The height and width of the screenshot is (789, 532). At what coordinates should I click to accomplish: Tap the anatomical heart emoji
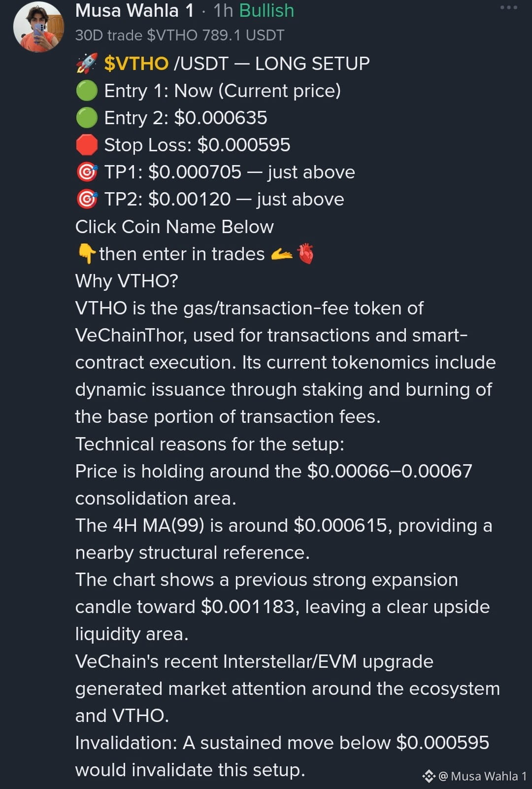[x=306, y=254]
